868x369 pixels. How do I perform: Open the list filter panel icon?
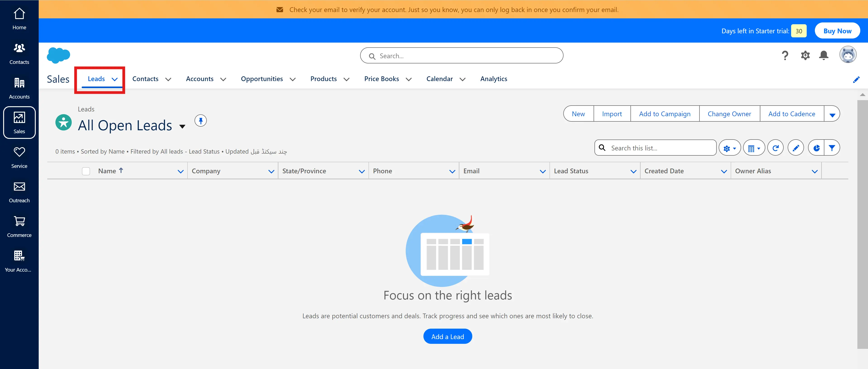832,148
